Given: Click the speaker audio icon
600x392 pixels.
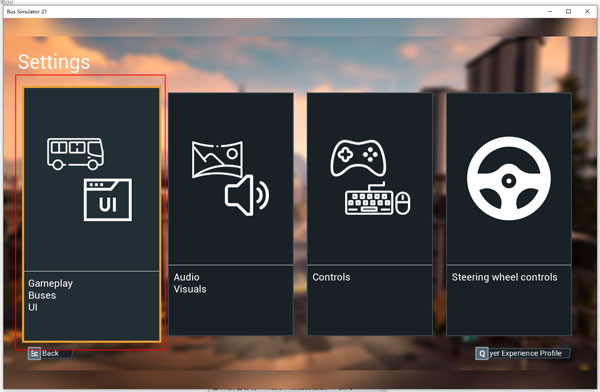Looking at the screenshot, I should (x=247, y=195).
